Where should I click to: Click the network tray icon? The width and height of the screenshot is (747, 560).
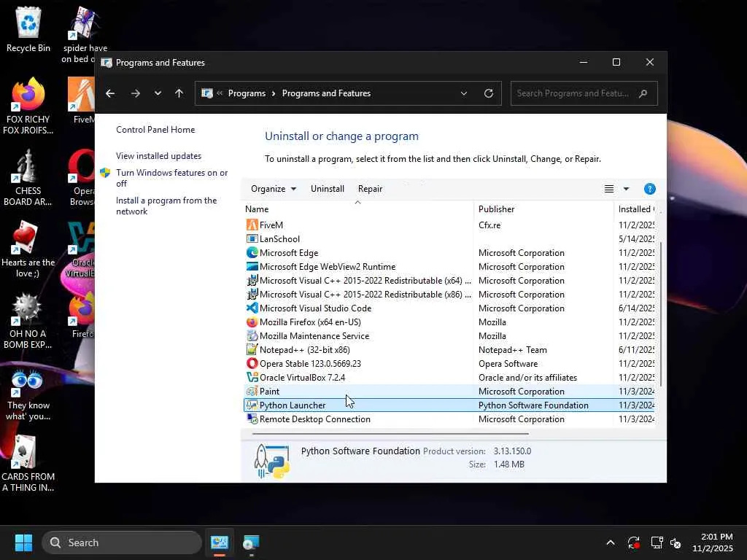point(657,542)
